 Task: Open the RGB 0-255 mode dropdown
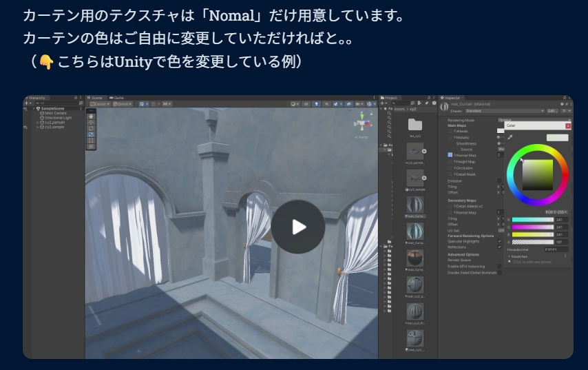(x=556, y=212)
